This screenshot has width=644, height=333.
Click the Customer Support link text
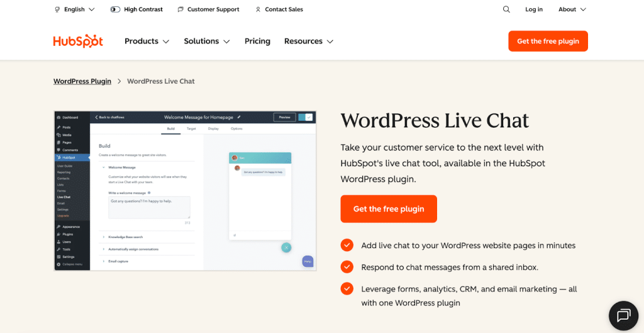point(213,9)
